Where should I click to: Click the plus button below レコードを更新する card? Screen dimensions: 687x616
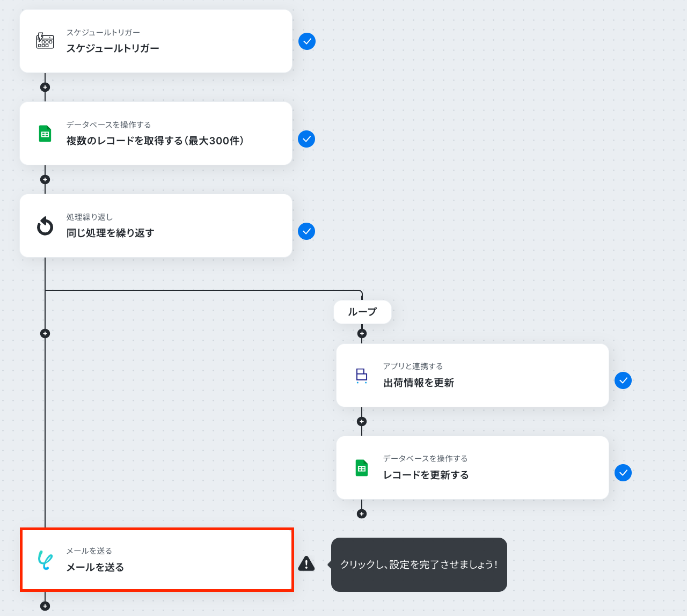(x=362, y=514)
